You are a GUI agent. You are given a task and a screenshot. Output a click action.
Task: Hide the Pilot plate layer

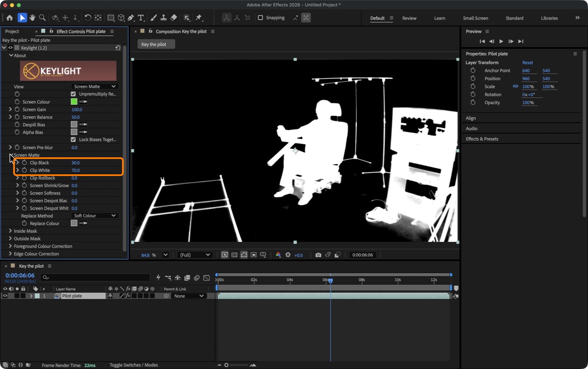click(x=5, y=296)
